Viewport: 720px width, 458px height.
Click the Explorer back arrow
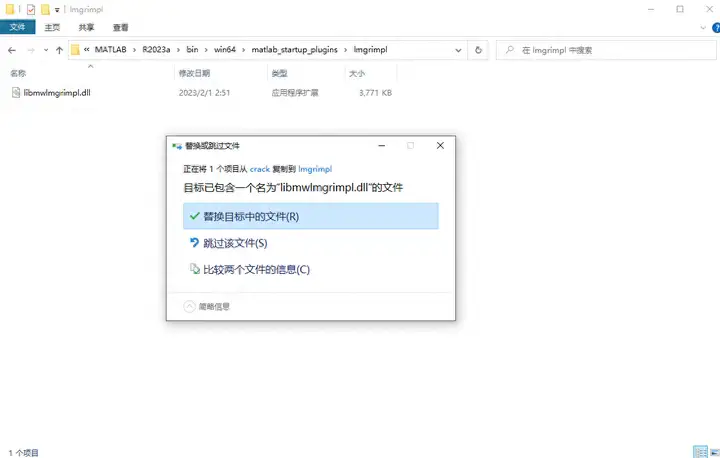(x=12, y=50)
